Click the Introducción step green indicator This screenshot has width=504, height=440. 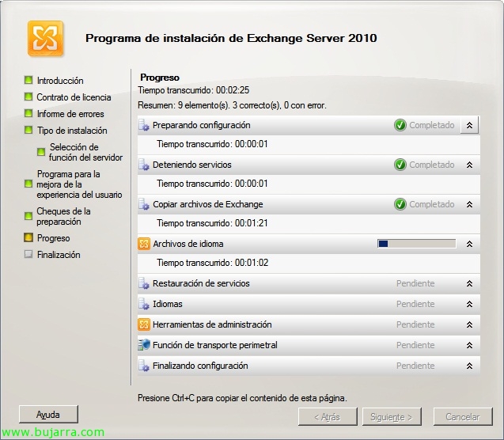(28, 80)
